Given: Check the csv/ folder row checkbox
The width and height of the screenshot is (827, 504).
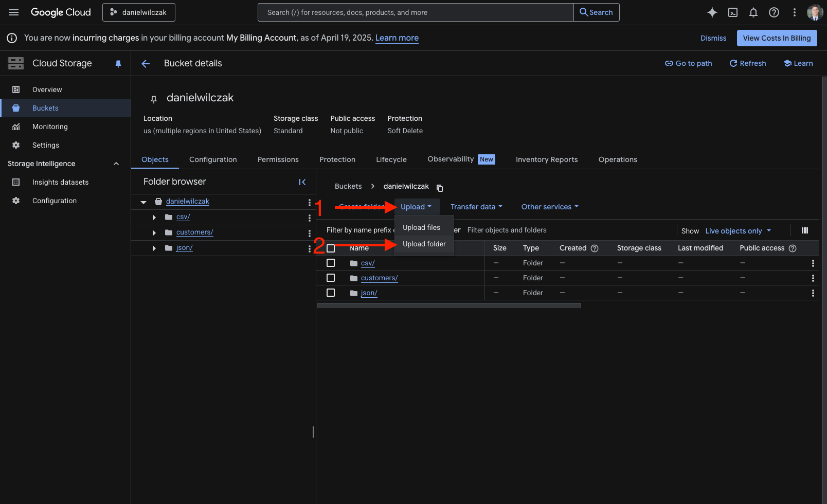Looking at the screenshot, I should tap(331, 263).
